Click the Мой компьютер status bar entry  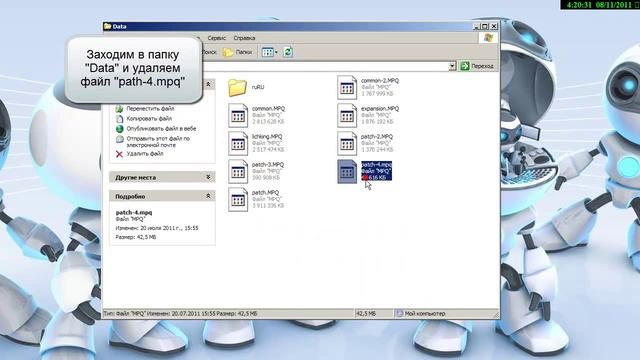420,313
